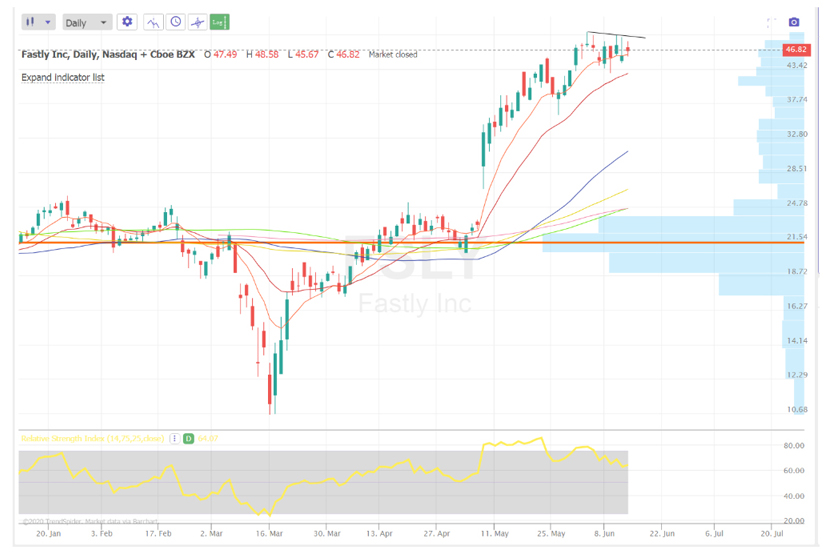This screenshot has height=556, width=829.
Task: Click price axis label 24.78
Action: 797,203
